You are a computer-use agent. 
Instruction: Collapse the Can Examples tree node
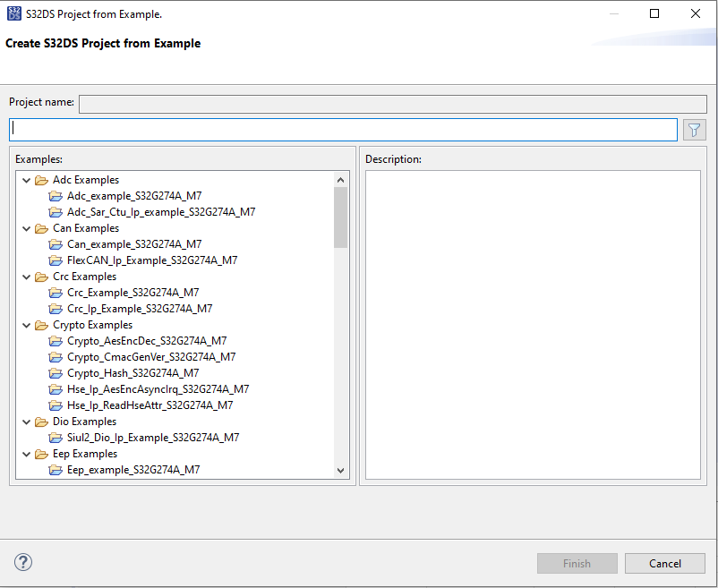coord(27,228)
